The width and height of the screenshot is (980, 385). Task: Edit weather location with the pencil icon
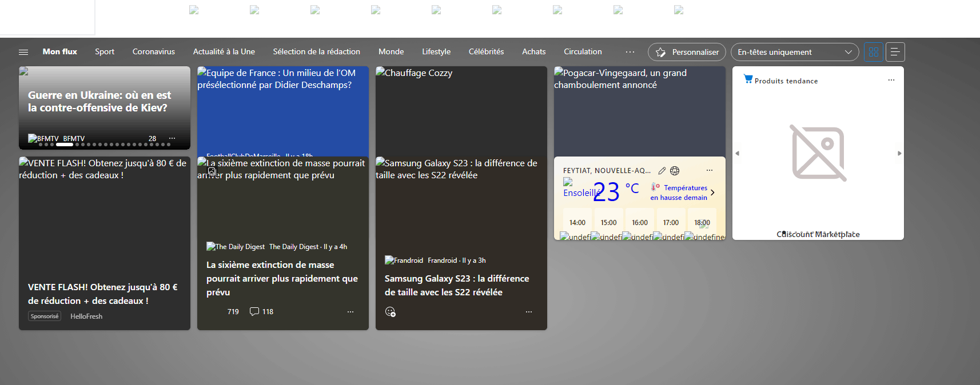pyautogui.click(x=662, y=171)
